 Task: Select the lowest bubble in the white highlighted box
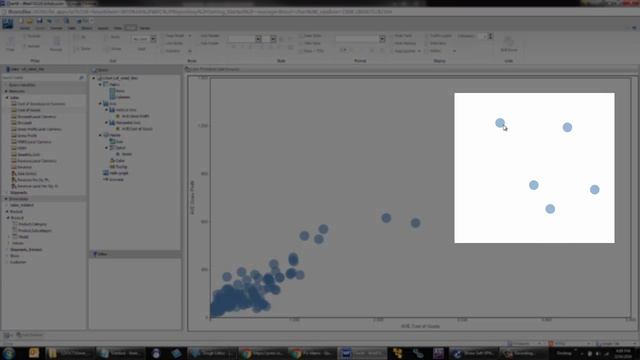click(x=550, y=209)
